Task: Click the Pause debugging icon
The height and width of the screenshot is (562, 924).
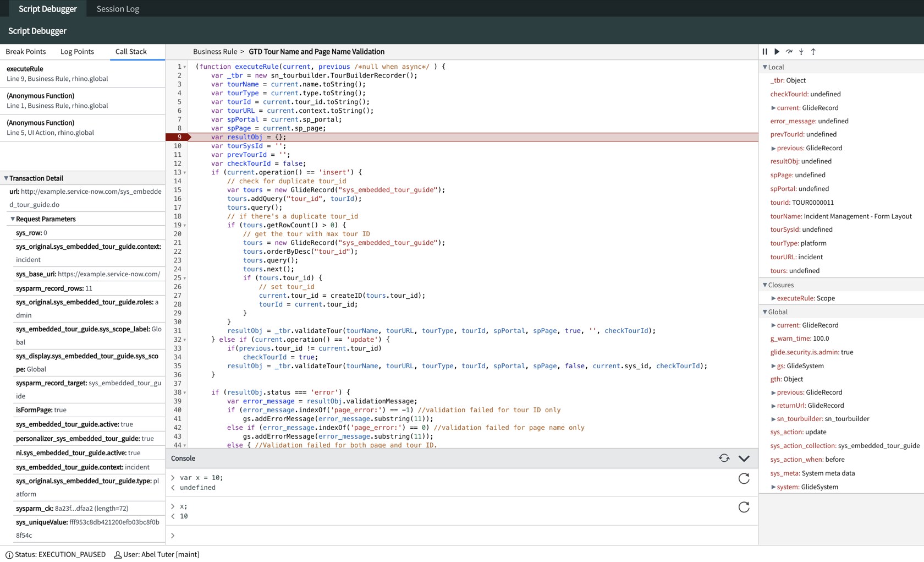Action: (x=765, y=52)
